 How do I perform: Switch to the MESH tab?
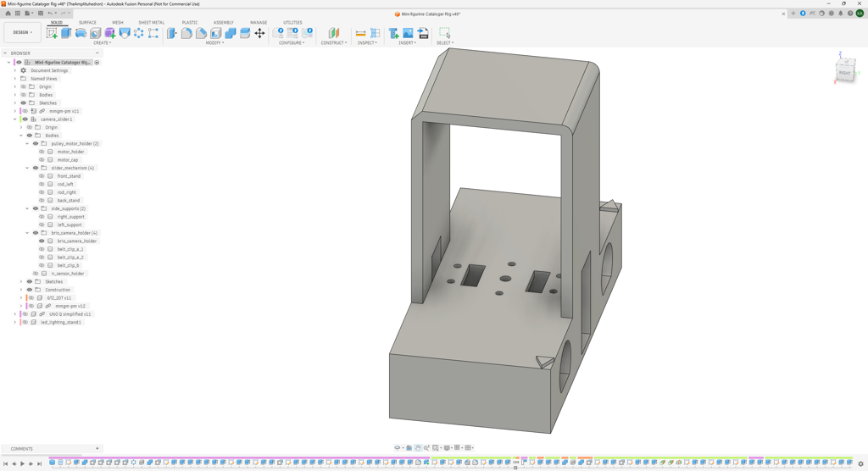coord(117,23)
